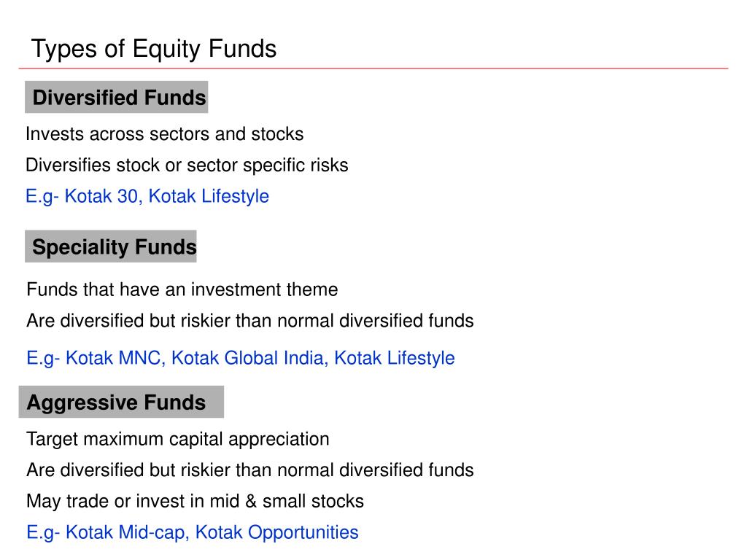This screenshot has width=747, height=560.
Task: Click Kotak Mid-cap in Aggressive examples
Action: pyautogui.click(x=125, y=533)
